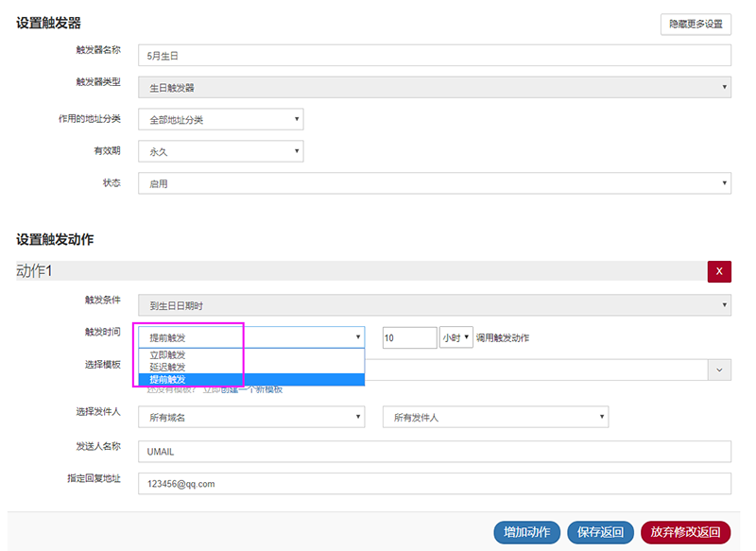Open the 所有域名 dropdown
Screen dimensions: 756x551
coord(251,417)
